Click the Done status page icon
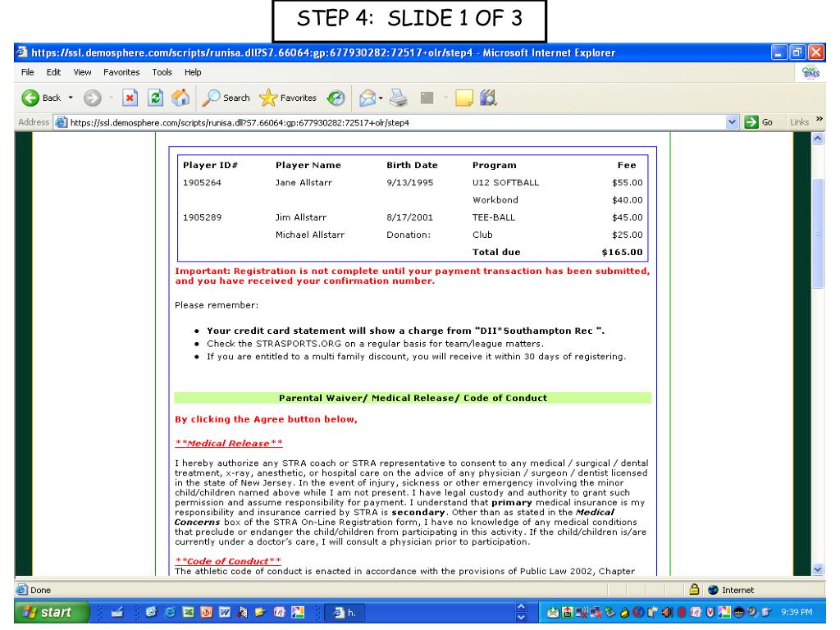The image size is (840, 630). point(21,590)
